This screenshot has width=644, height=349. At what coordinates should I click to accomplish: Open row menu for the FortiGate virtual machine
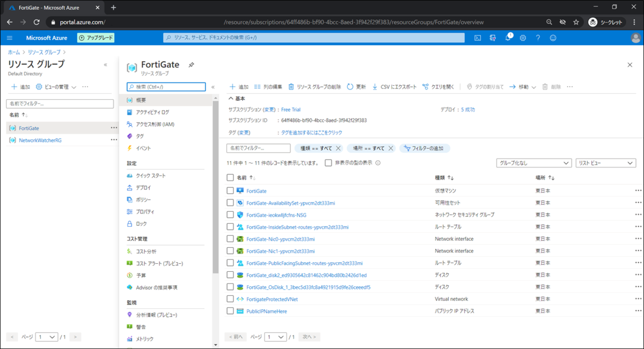[638, 190]
